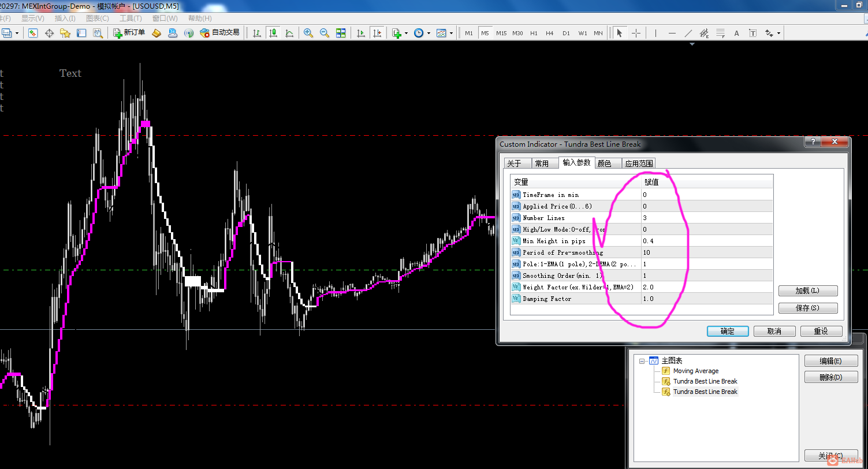868x469 pixels.
Task: Click the 删除(D) delete button
Action: pos(830,377)
